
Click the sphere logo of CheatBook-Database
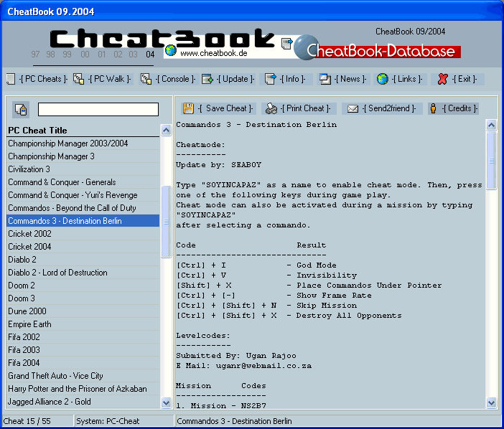[x=306, y=47]
